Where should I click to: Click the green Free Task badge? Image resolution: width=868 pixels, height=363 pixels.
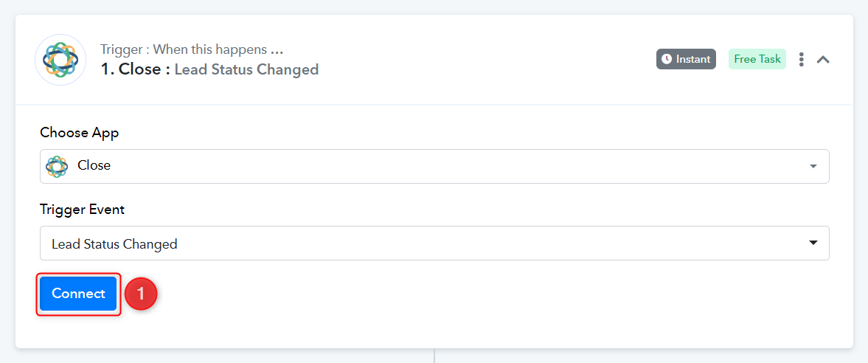pyautogui.click(x=757, y=59)
